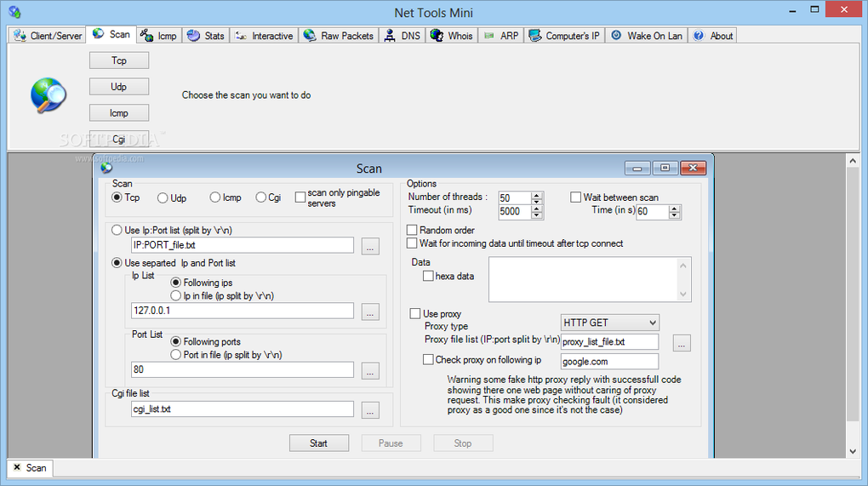Decrease Time in s value
This screenshot has width=868, height=486.
click(674, 214)
